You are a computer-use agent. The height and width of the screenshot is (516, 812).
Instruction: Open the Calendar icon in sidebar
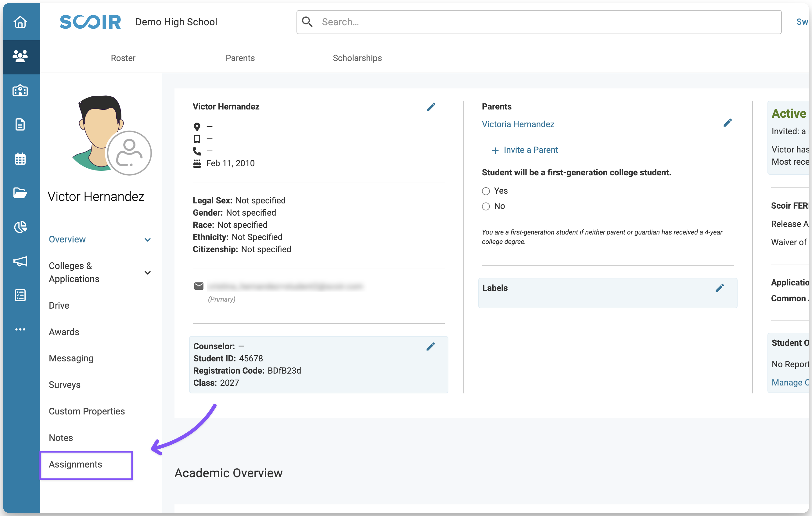tap(20, 159)
